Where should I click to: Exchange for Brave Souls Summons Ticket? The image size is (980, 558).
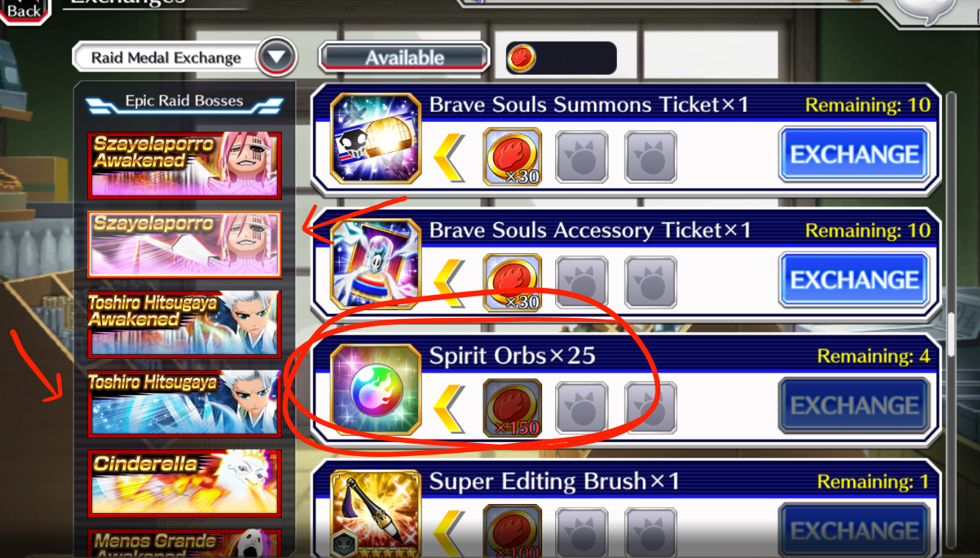tap(853, 155)
